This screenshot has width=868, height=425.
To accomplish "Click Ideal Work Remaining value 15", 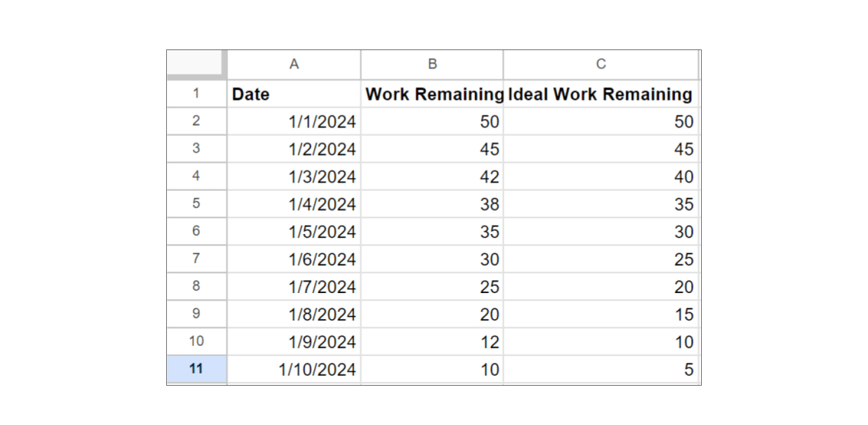I will 601,314.
